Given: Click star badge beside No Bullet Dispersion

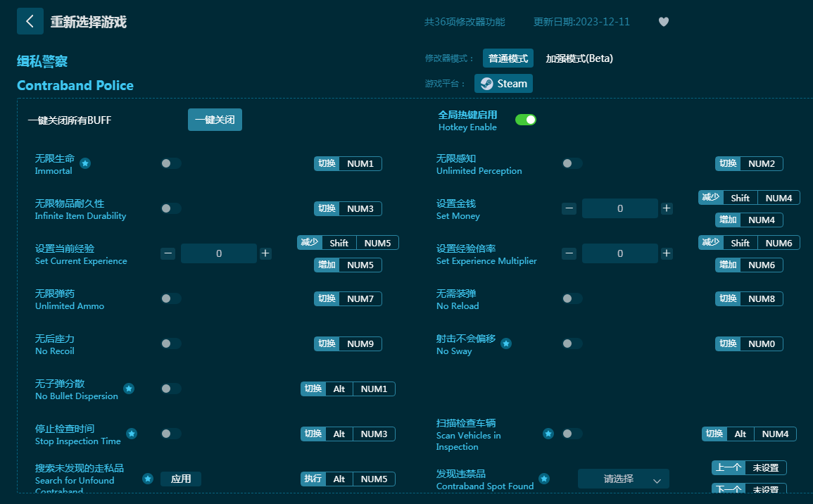Looking at the screenshot, I should (129, 389).
